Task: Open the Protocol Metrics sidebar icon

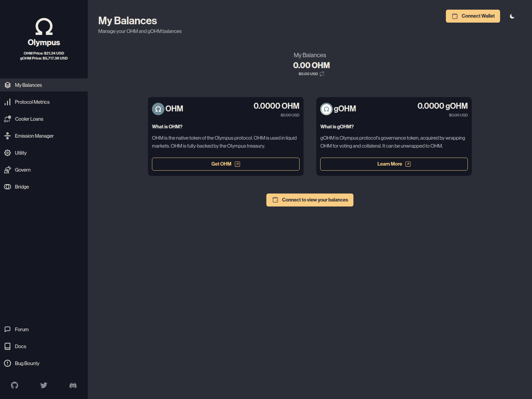Action: pyautogui.click(x=7, y=102)
